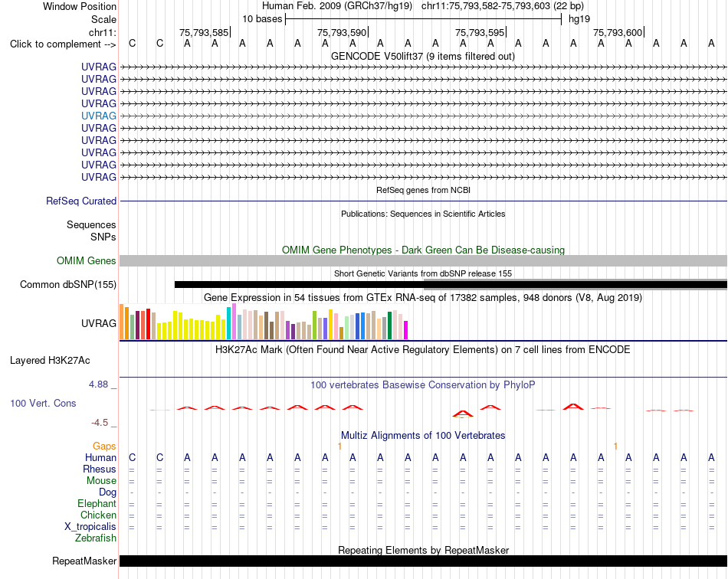Click the hg19 label beside the scale bar
Viewport: 728px width, 579px height.
pyautogui.click(x=579, y=19)
